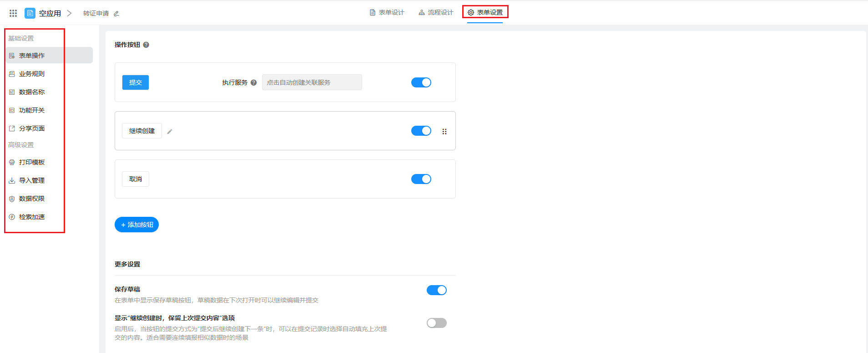Click the 添加按钮 button
Screen dimensions: 868x353
[136, 225]
